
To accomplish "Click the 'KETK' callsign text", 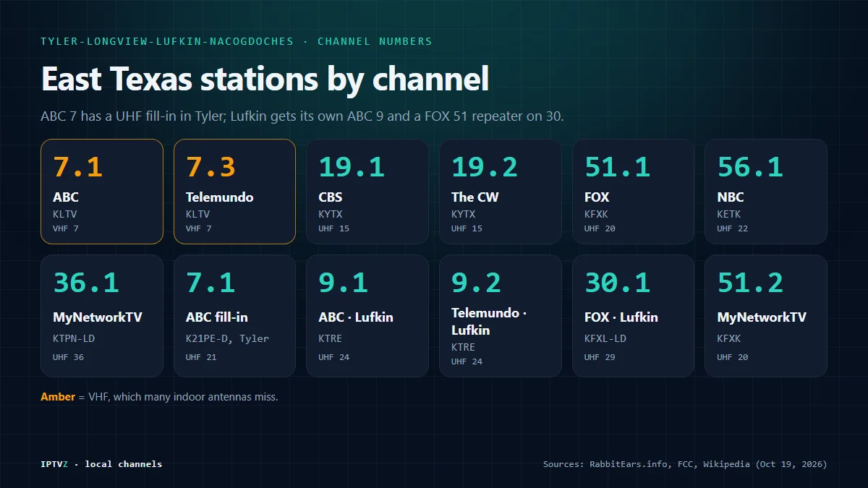I will [729, 214].
